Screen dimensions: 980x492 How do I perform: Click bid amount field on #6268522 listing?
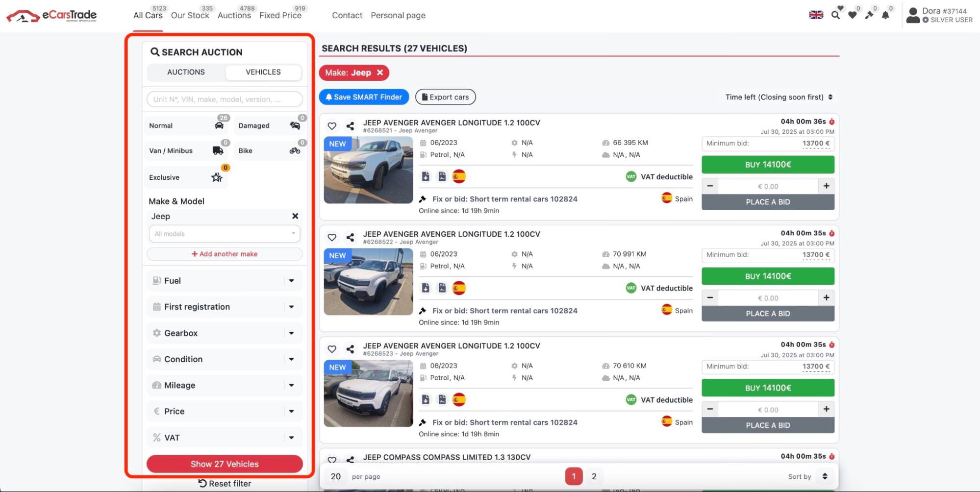coord(768,298)
